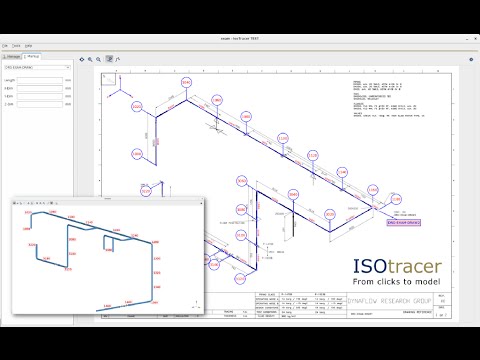Select the pipe route trace tool
The image size is (480, 360).
[117, 59]
